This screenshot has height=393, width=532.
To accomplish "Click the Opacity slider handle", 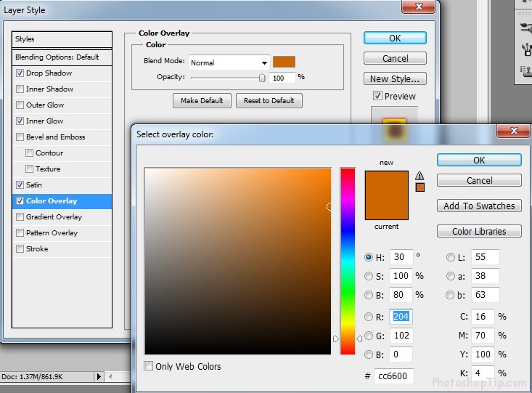I will 262,78.
